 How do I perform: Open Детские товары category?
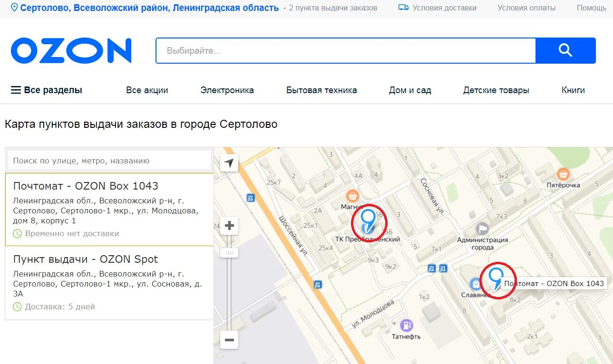496,90
